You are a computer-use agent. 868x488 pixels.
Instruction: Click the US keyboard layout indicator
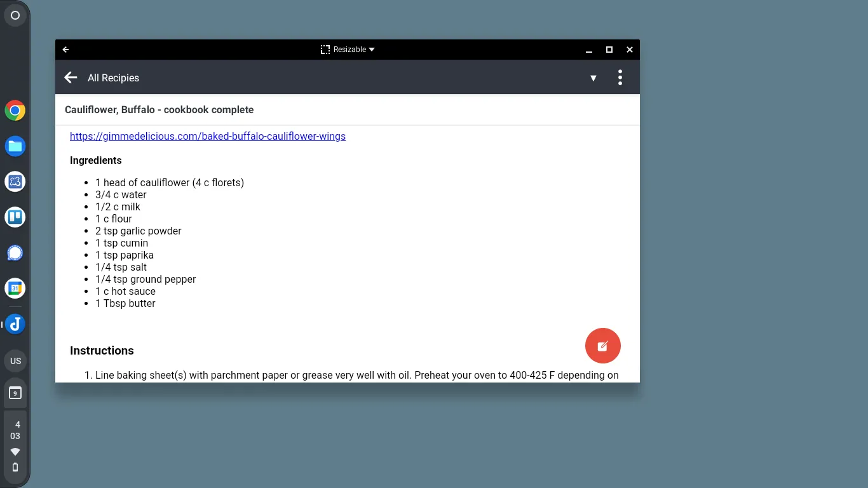(15, 360)
